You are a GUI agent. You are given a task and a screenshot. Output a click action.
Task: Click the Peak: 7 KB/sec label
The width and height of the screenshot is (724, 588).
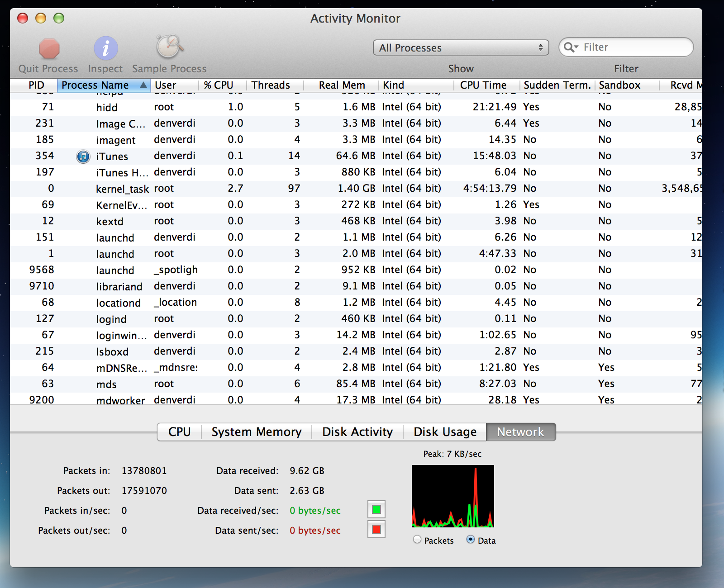point(452,454)
